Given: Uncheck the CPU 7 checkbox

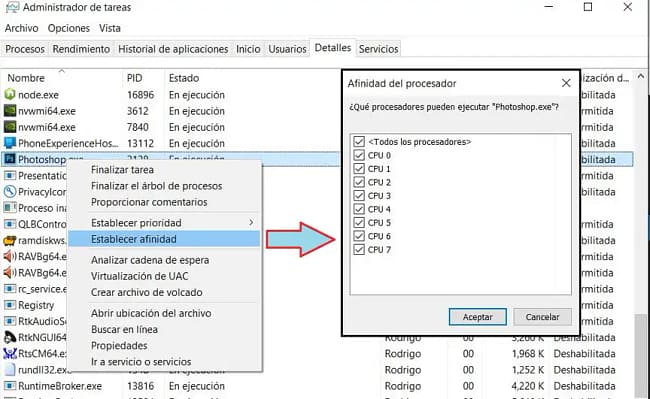Looking at the screenshot, I should click(x=359, y=249).
